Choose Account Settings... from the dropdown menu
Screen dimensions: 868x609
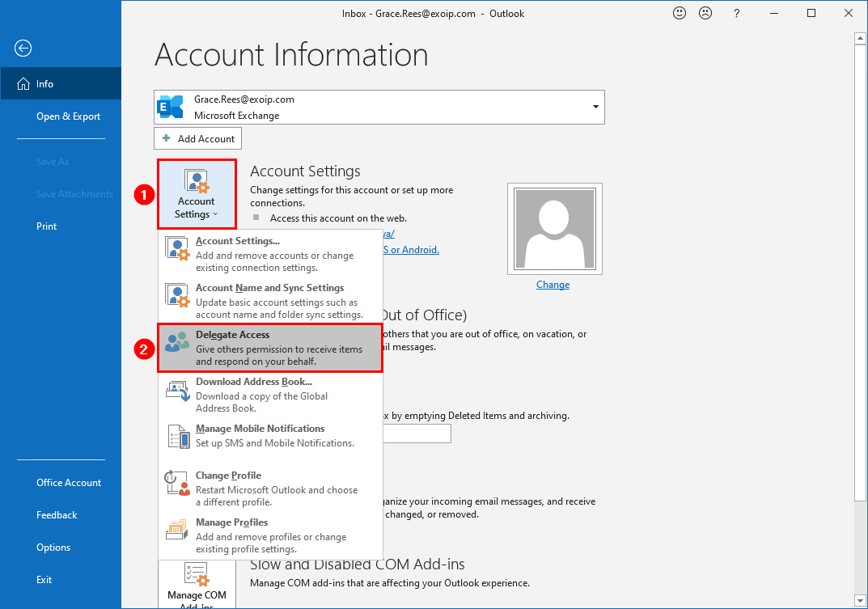270,254
